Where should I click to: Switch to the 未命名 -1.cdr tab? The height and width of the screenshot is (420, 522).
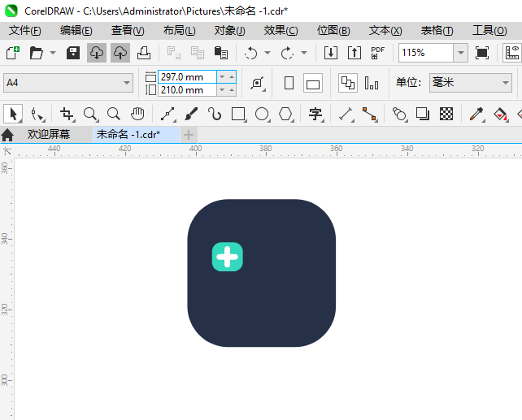[137, 134]
